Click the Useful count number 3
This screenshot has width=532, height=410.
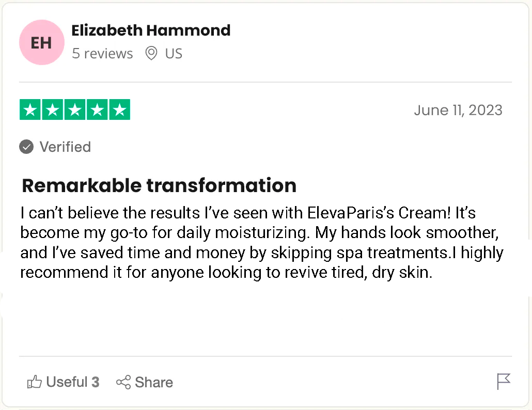coord(96,382)
